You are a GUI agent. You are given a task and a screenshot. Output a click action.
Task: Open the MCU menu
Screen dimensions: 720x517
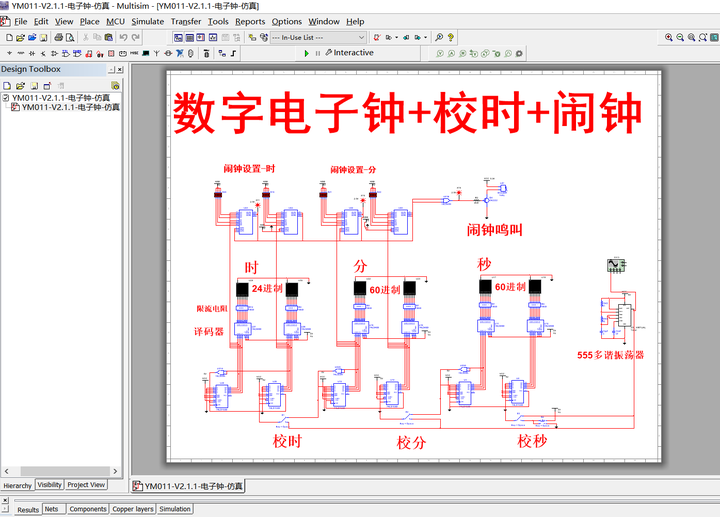pos(115,22)
